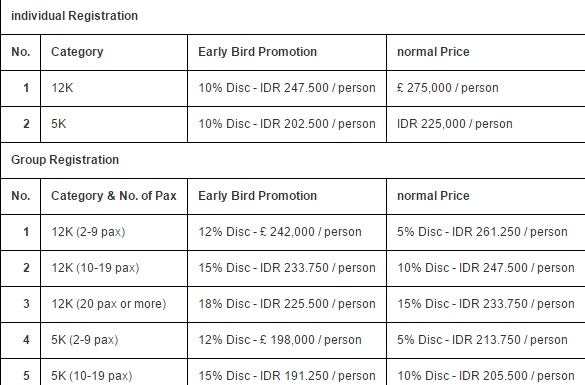Screen dimensions: 585x385
Task: Click the Group Registration section heading
Action: tap(65, 160)
